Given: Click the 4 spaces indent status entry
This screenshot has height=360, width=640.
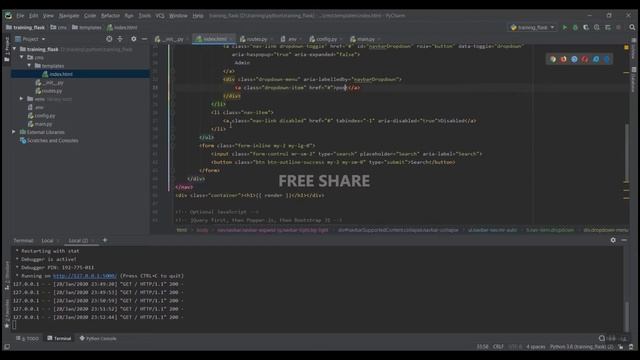Looking at the screenshot, I should [536, 347].
